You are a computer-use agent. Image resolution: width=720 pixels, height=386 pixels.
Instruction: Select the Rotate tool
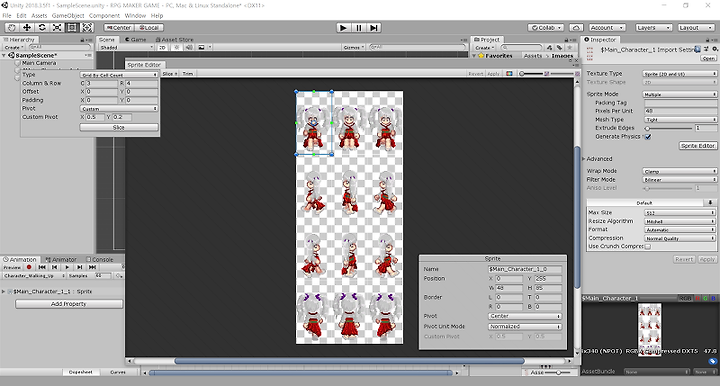coord(42,28)
